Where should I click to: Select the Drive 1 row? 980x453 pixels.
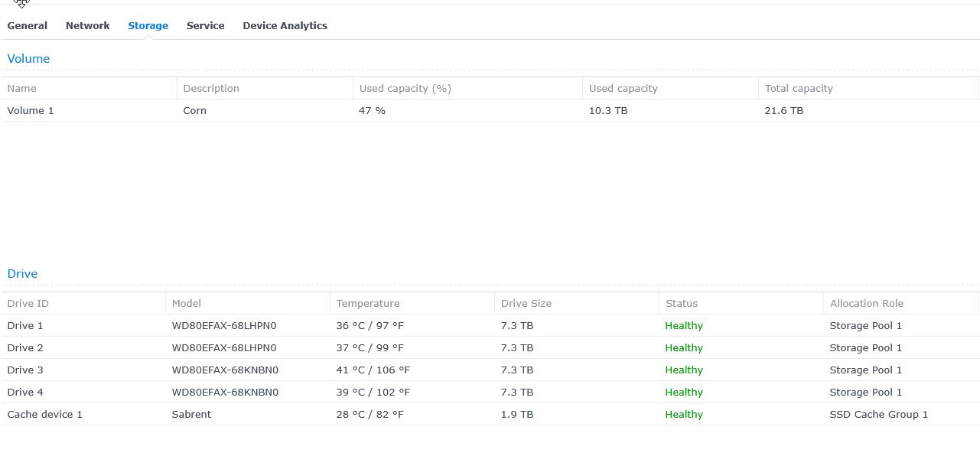(25, 326)
